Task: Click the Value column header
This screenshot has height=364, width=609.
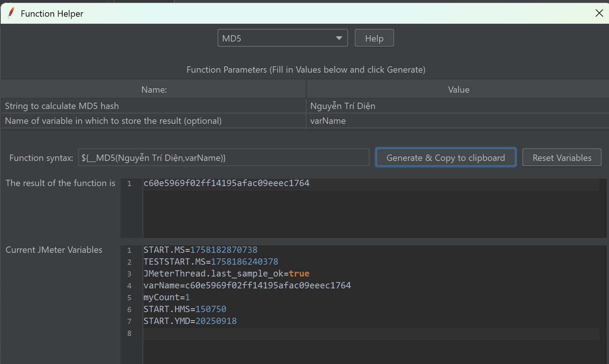Action: point(459,90)
